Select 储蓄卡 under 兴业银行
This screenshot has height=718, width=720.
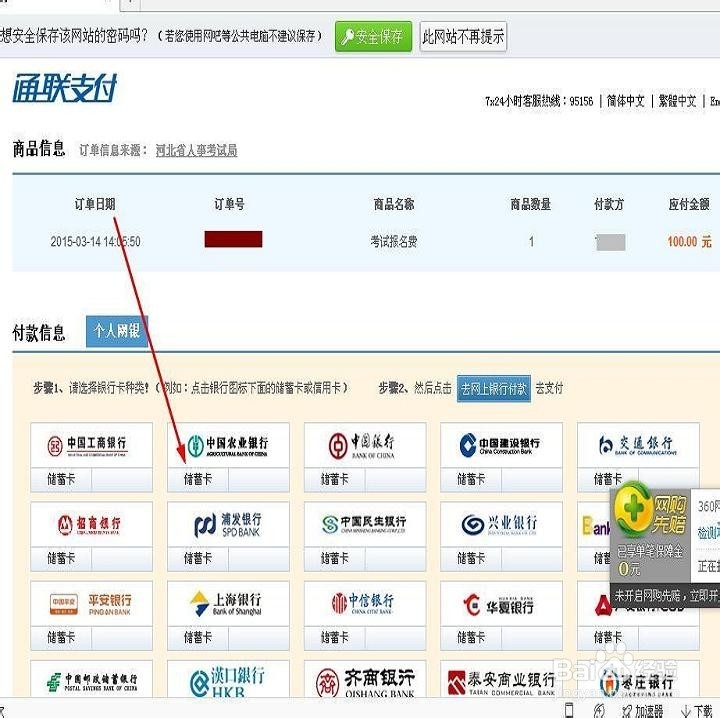point(471,559)
